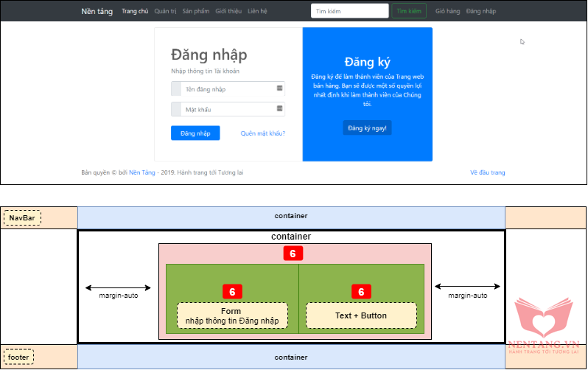This screenshot has width=588, height=370.
Task: Follow the 'Quên mật khẩu?' link
Action: 262,133
